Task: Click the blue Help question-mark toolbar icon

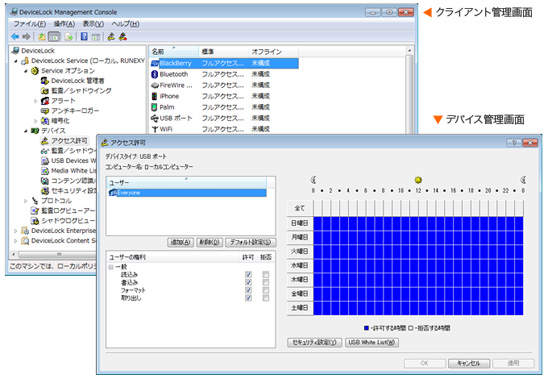Action: click(84, 36)
